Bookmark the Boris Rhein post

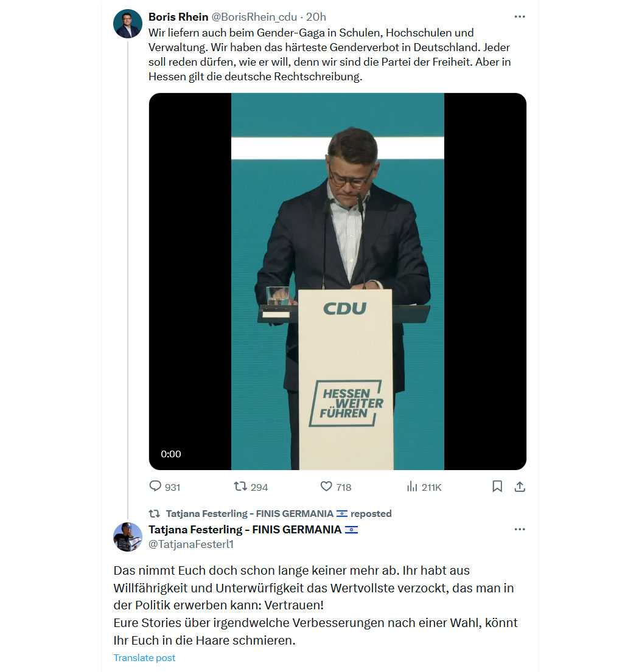coord(497,487)
